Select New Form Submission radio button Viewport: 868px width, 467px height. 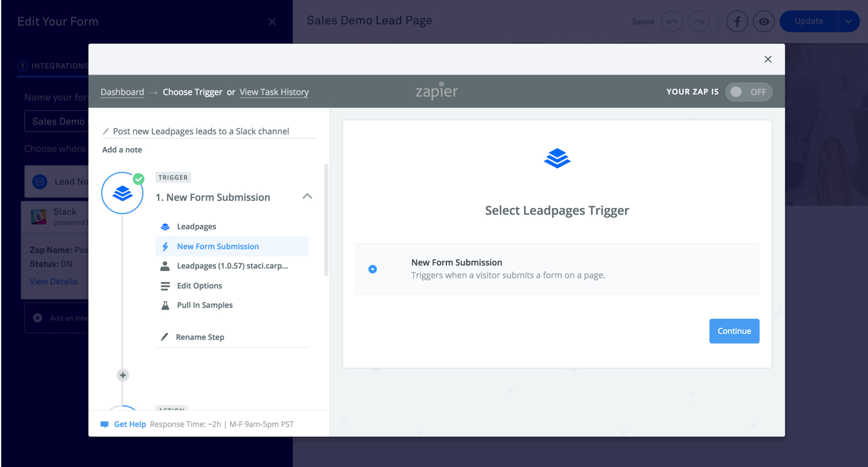pos(373,269)
